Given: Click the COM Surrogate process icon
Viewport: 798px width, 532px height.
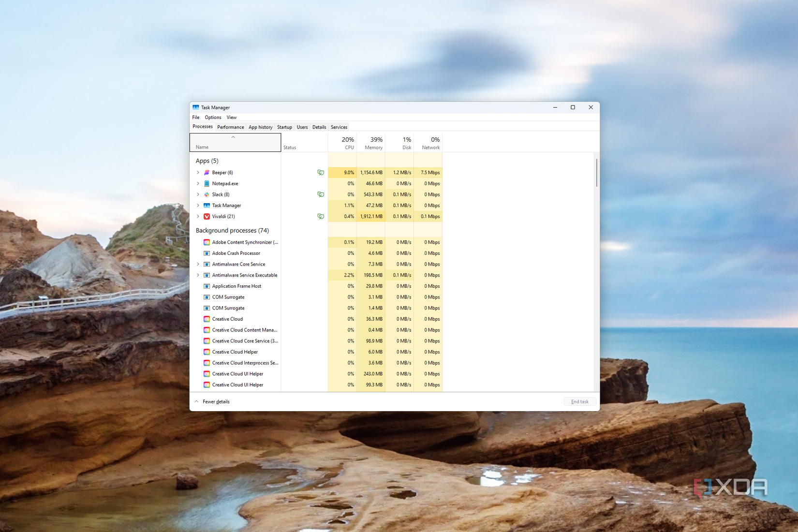Looking at the screenshot, I should [207, 297].
